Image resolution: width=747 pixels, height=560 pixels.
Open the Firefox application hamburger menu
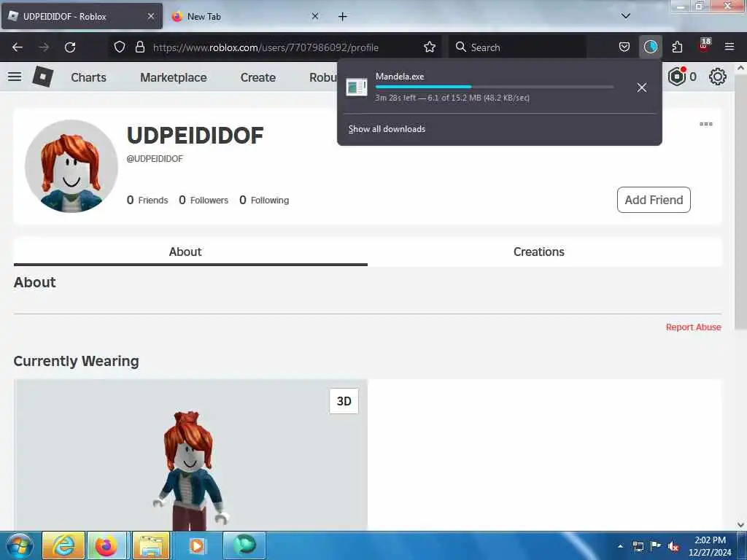(x=729, y=47)
